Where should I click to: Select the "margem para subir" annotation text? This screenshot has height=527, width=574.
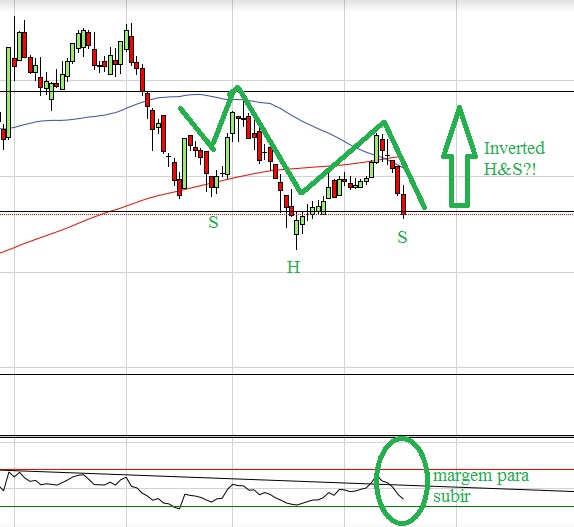point(481,486)
